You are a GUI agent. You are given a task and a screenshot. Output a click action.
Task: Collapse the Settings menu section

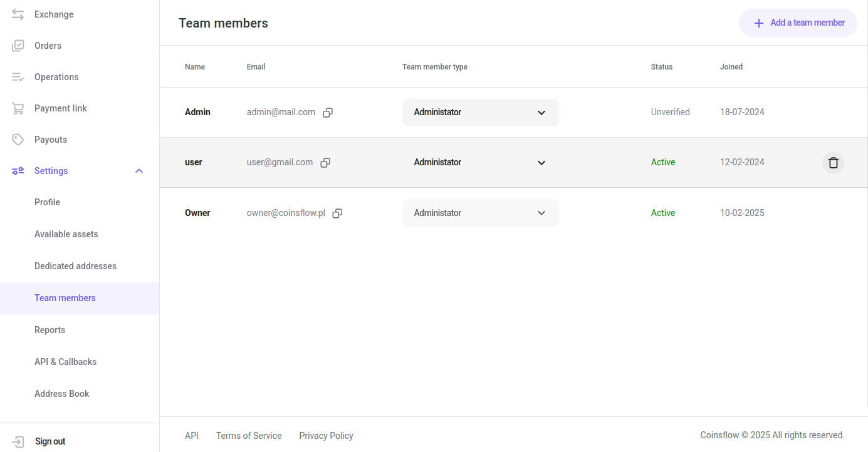coord(139,171)
